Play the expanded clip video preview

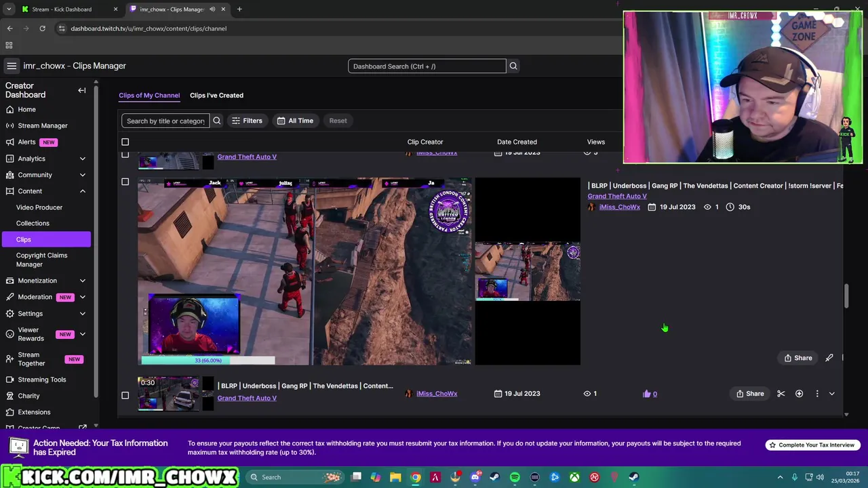pos(304,271)
